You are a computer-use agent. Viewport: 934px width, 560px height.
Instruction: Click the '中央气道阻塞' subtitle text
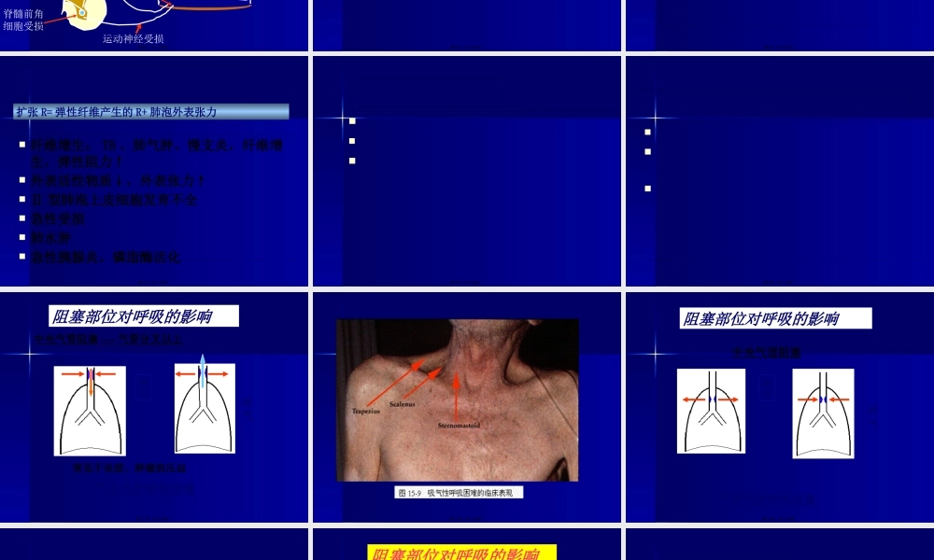pyautogui.click(x=766, y=352)
